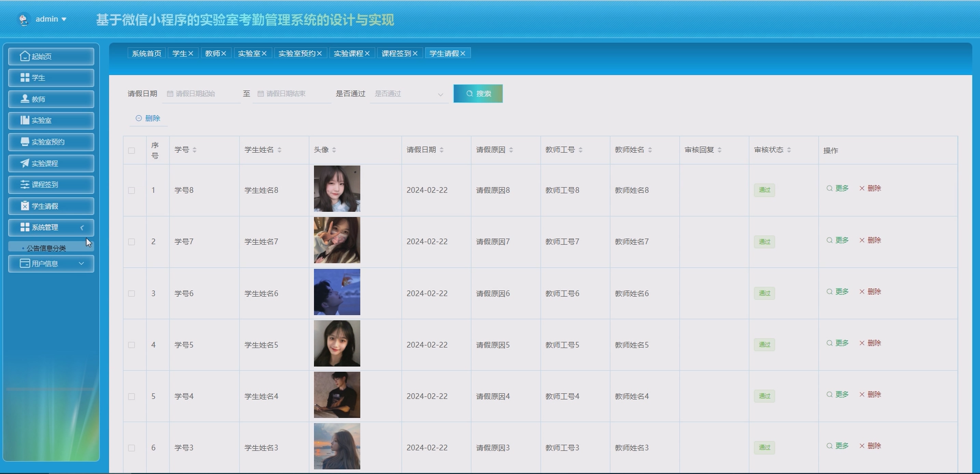Click 通过 status tag in row 学号5

click(764, 345)
